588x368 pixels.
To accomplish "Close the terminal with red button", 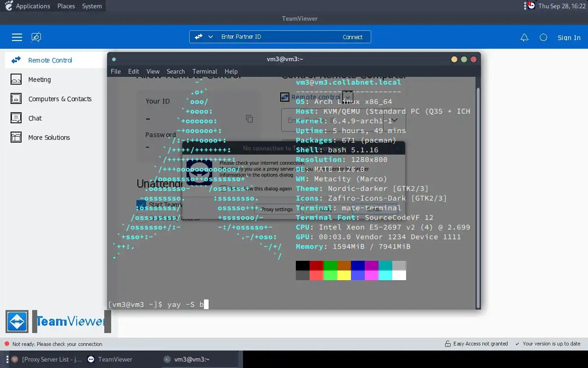I will [x=474, y=59].
